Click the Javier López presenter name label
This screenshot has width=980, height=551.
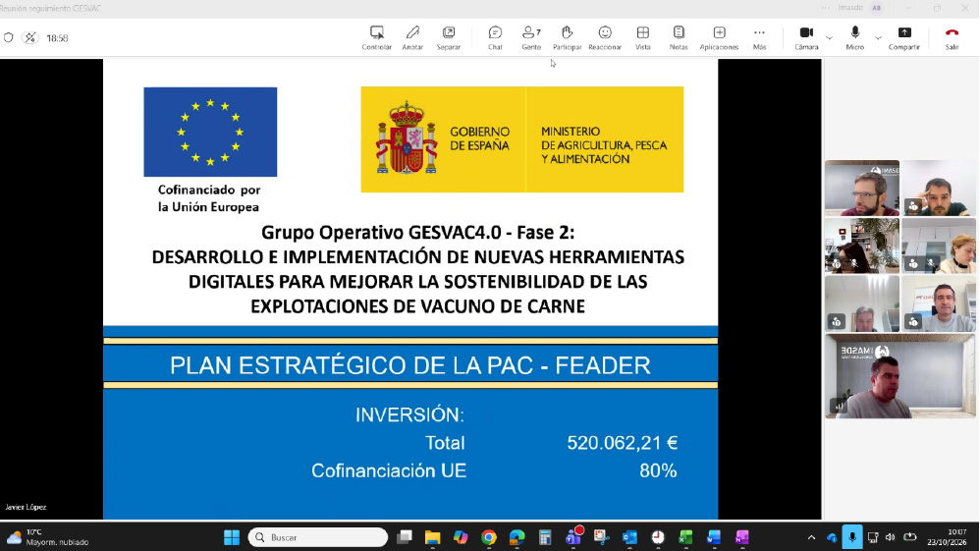click(26, 507)
